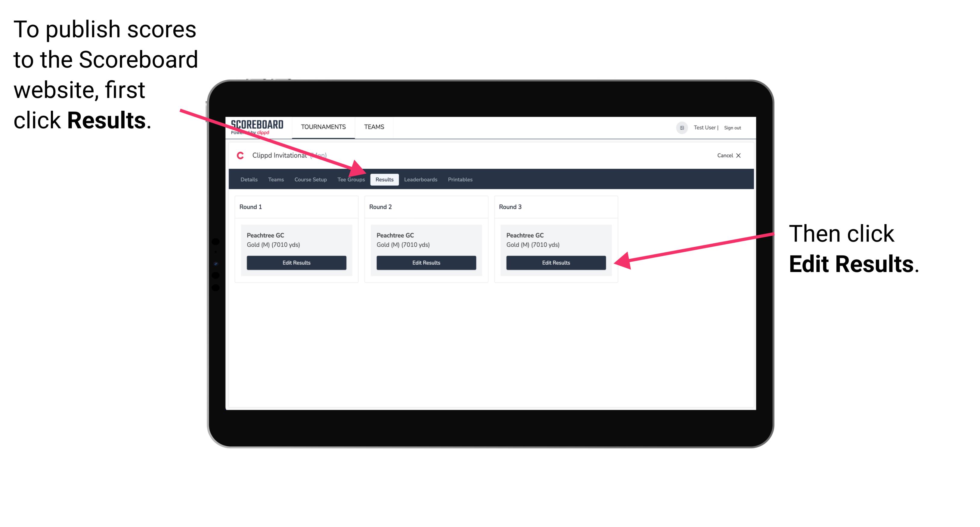980x527 pixels.
Task: Select the Leaderboards tab
Action: pos(421,179)
